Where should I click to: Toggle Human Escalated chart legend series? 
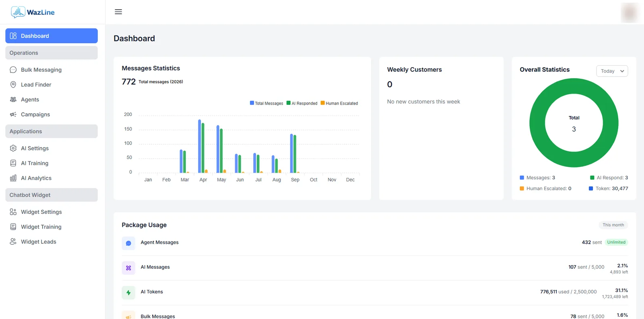(339, 103)
